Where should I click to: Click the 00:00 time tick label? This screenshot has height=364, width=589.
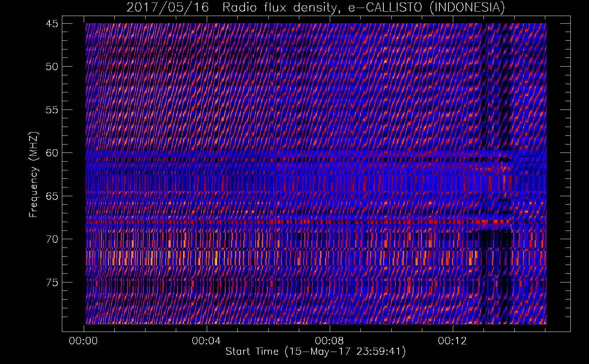click(83, 341)
